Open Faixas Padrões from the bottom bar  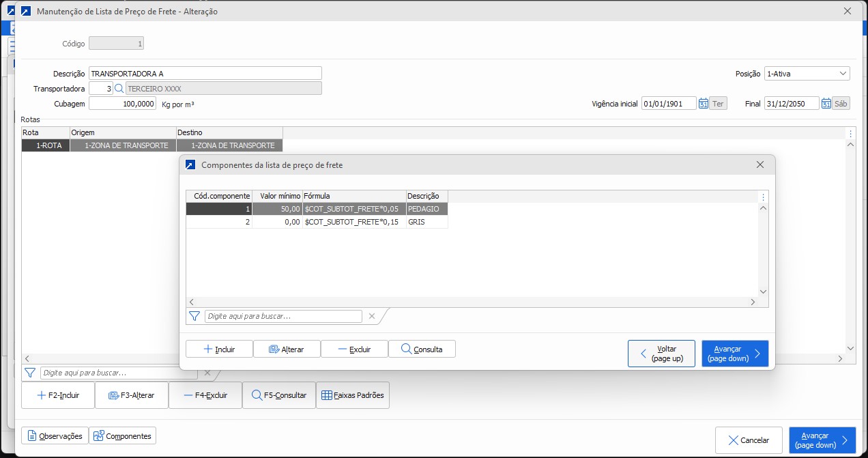point(353,395)
